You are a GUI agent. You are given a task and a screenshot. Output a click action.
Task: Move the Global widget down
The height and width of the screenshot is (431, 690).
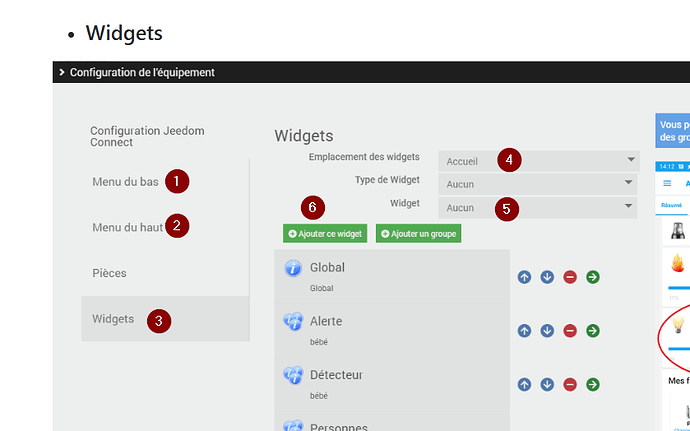click(x=547, y=277)
